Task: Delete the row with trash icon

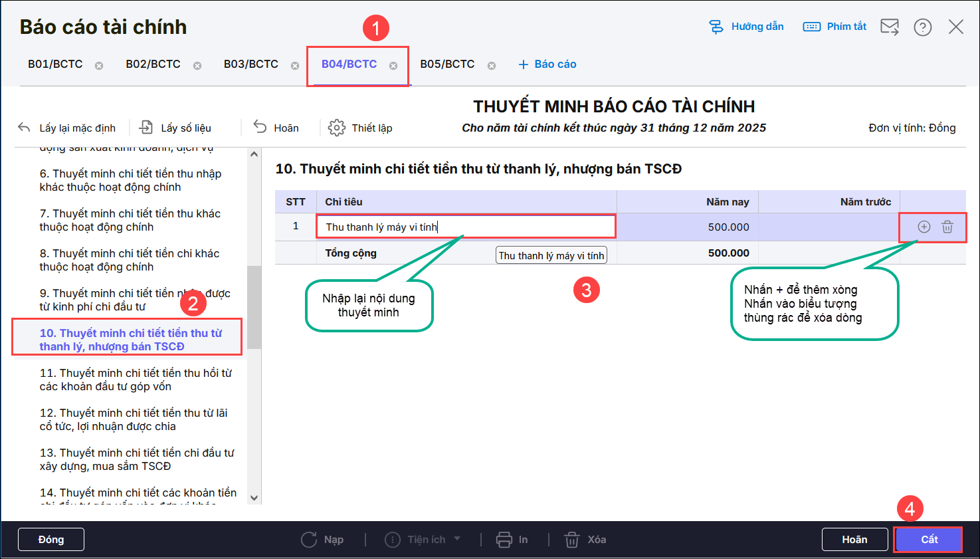Action: tap(947, 227)
